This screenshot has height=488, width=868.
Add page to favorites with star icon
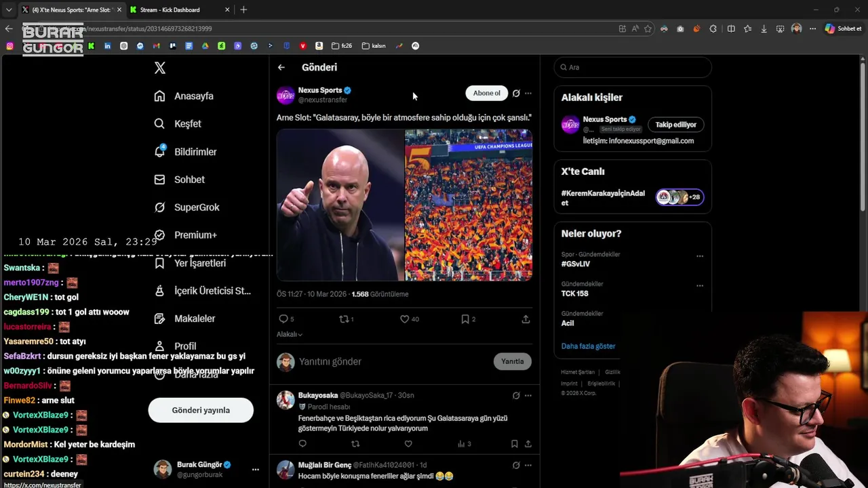tap(648, 28)
